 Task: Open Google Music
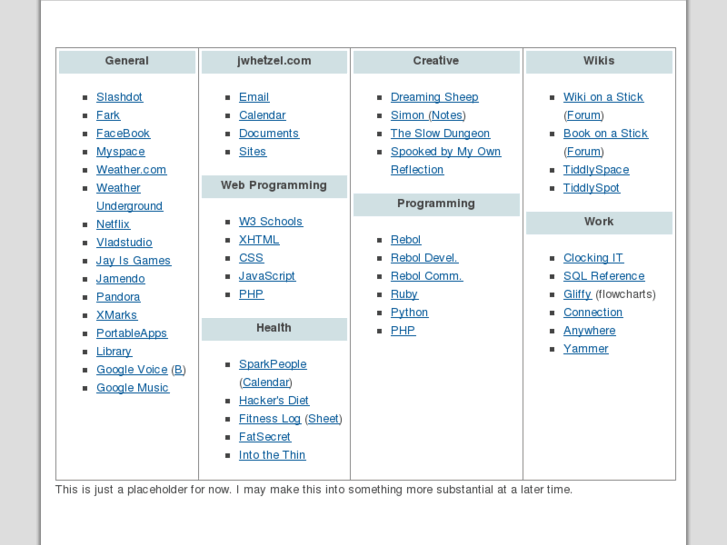(133, 388)
